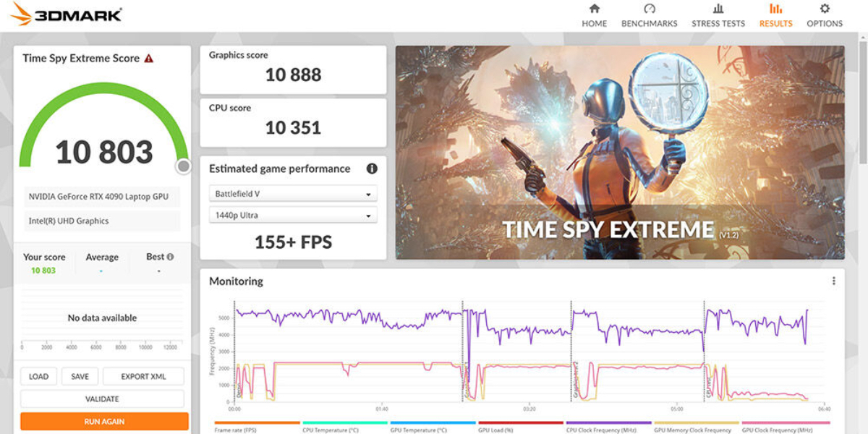Click the NVIDIA GeForce RTX 4090 Laptop GPU entry
Viewport: 868px width, 434px height.
click(x=102, y=197)
